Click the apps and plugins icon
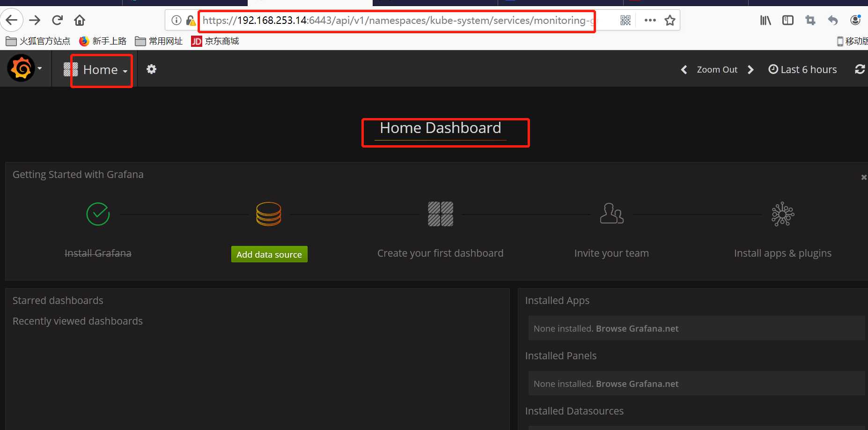The image size is (868, 430). (783, 214)
